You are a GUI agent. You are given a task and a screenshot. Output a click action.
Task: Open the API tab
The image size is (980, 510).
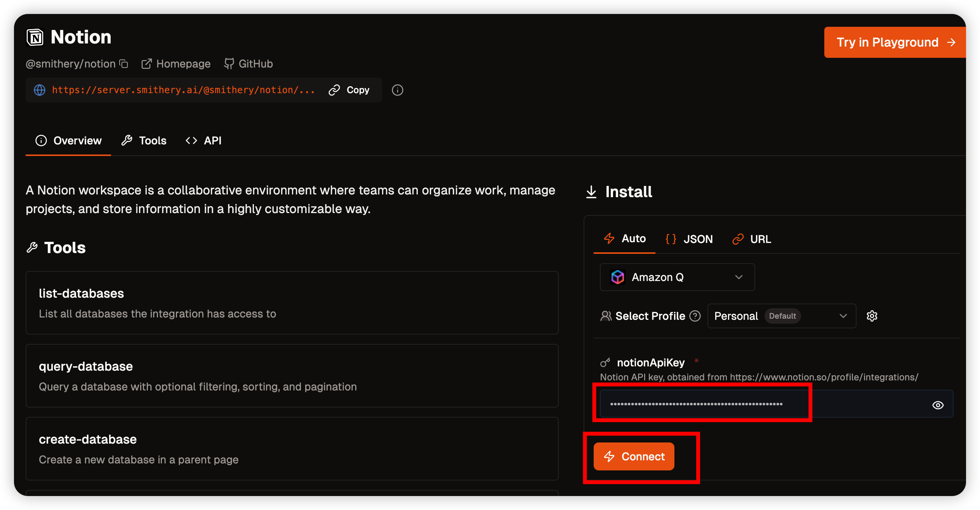[203, 141]
